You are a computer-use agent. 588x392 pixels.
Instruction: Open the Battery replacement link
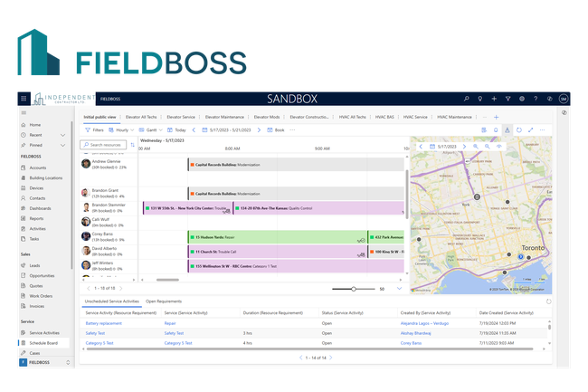103,323
